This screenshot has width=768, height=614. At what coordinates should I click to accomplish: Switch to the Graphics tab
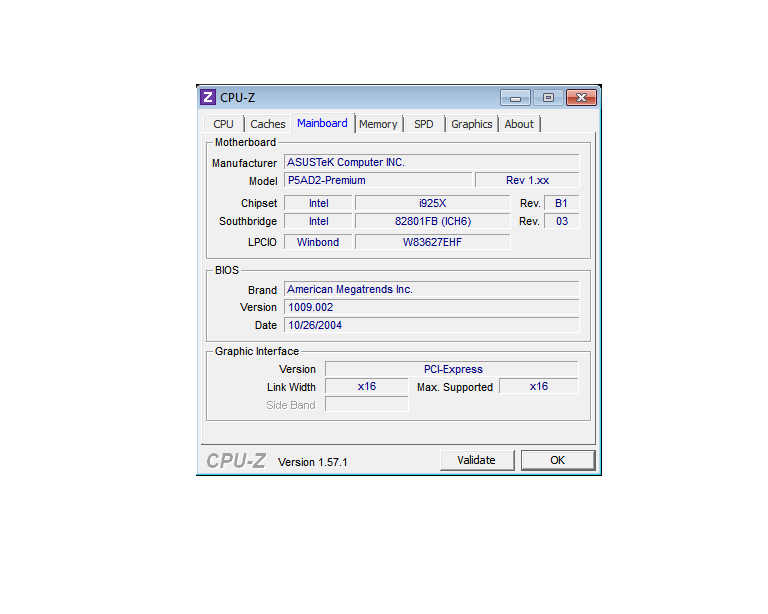point(472,124)
